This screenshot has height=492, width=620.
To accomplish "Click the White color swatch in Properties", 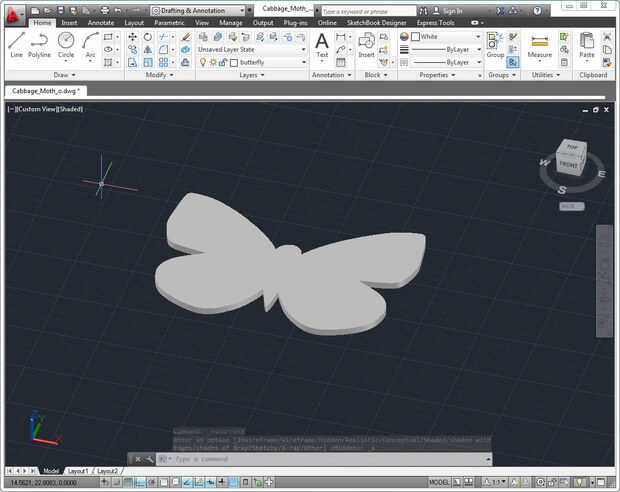I will [415, 37].
